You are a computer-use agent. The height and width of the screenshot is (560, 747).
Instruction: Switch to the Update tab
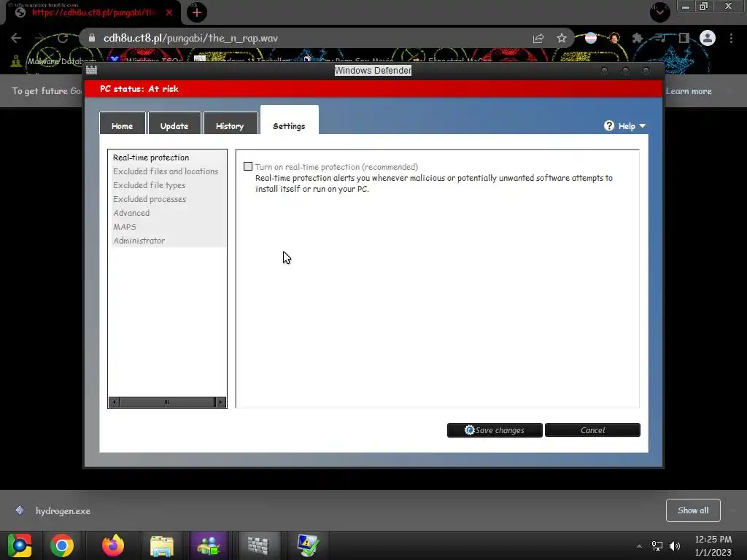click(174, 123)
